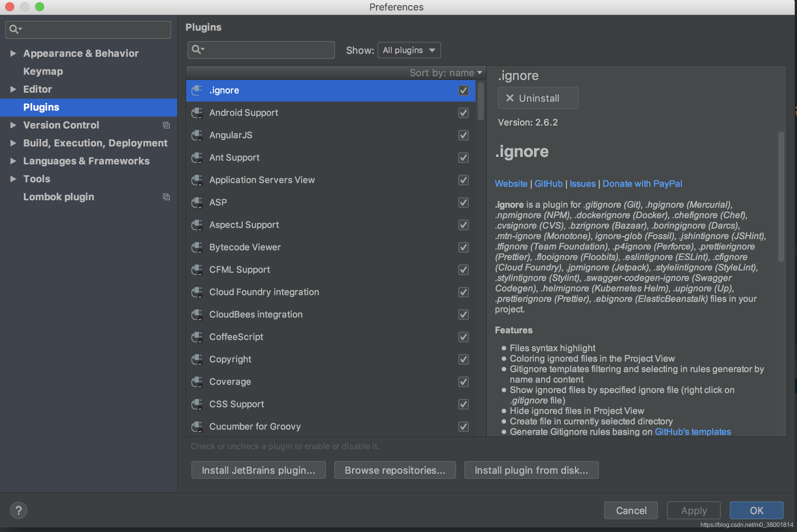Select Keymap in settings sidebar

point(43,71)
